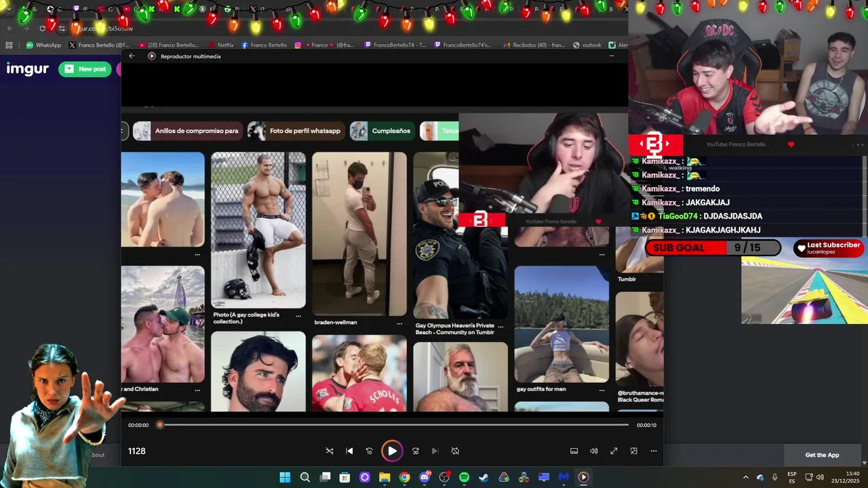Skip back 10 seconds
This screenshot has width=868, height=488.
tap(369, 451)
